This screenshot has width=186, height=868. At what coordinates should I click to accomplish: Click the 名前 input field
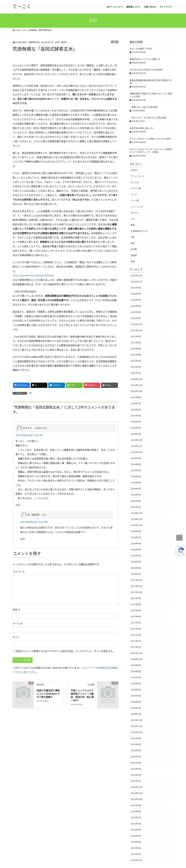[x=65, y=616]
